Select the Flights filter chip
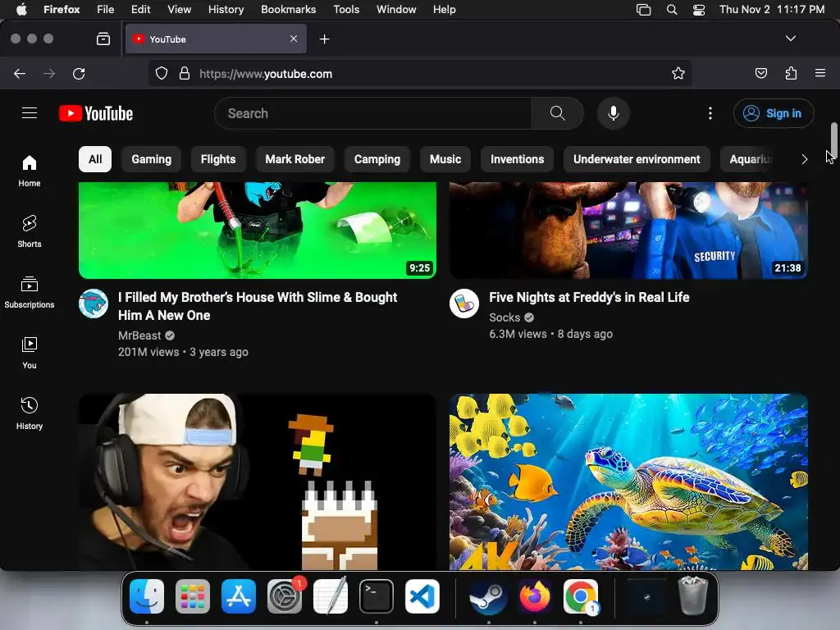This screenshot has width=840, height=630. coord(218,159)
